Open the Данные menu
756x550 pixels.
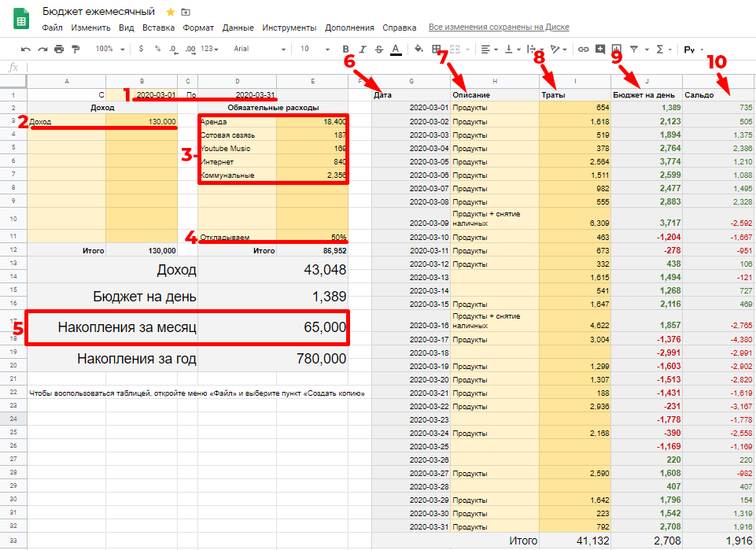pos(238,28)
